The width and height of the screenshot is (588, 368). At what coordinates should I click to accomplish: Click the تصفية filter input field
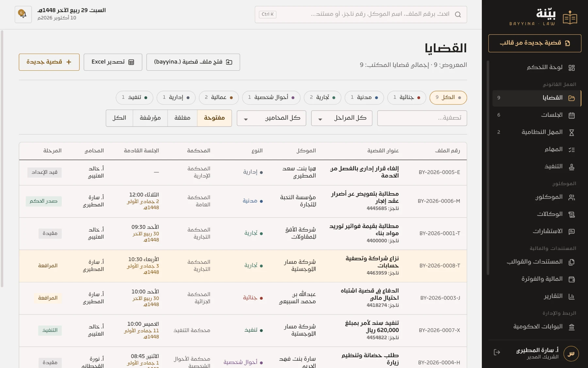[x=422, y=118]
